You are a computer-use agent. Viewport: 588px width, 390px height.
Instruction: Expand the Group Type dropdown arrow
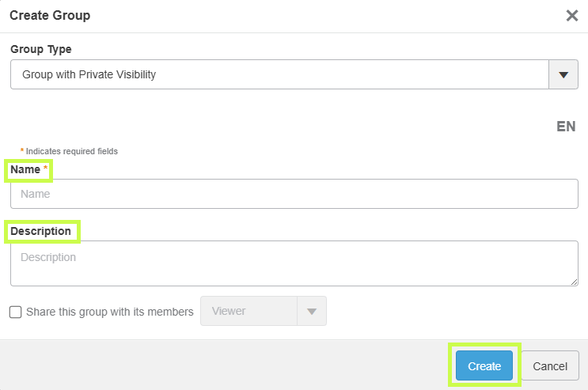[563, 74]
